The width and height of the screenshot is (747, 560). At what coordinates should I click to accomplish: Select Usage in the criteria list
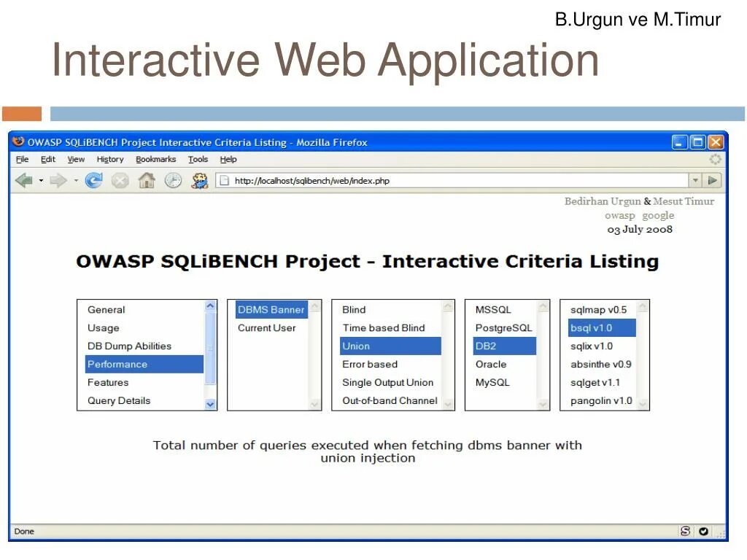(x=144, y=328)
